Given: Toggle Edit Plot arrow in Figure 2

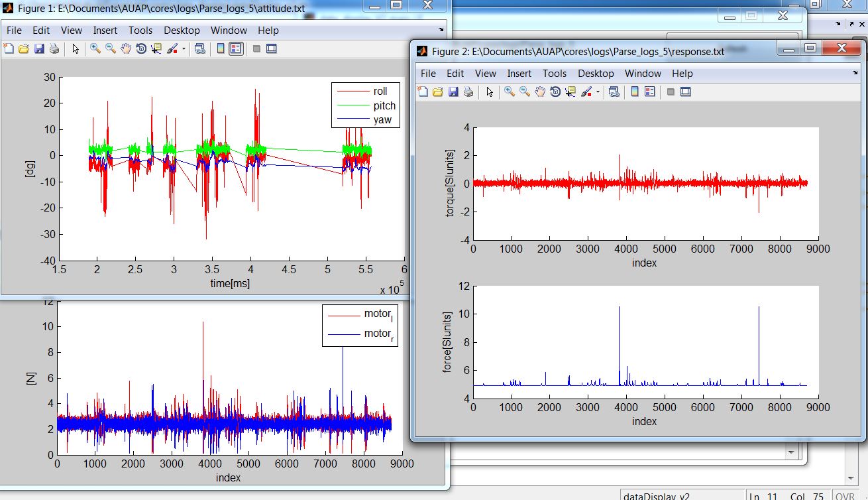Looking at the screenshot, I should click(490, 92).
